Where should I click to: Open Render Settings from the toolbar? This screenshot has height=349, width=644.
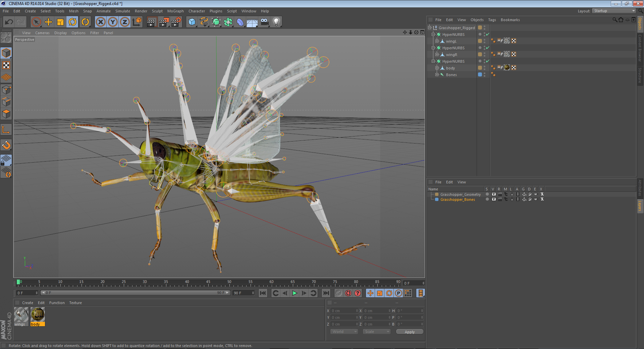tap(176, 22)
